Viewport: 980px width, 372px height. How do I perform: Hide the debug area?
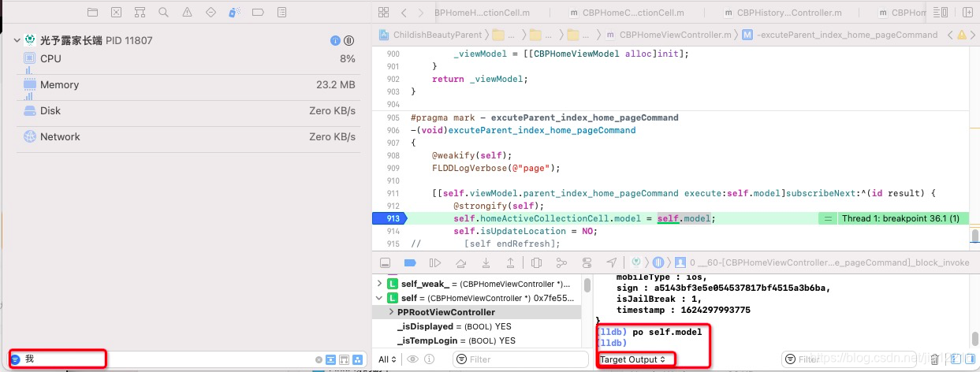point(386,262)
